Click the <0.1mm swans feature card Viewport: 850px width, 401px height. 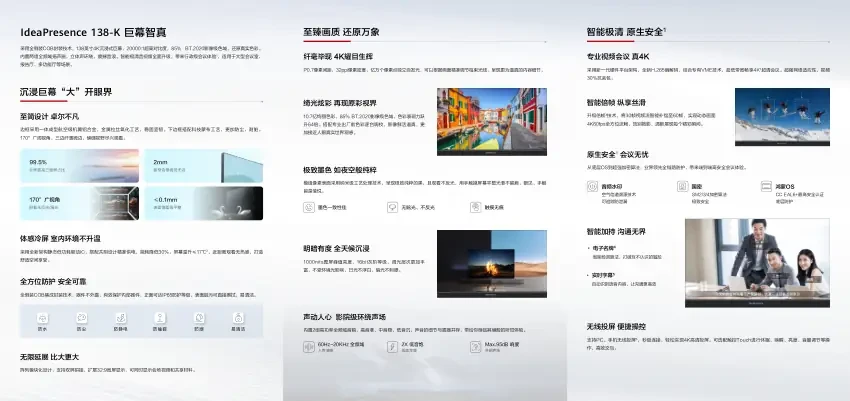(x=204, y=203)
